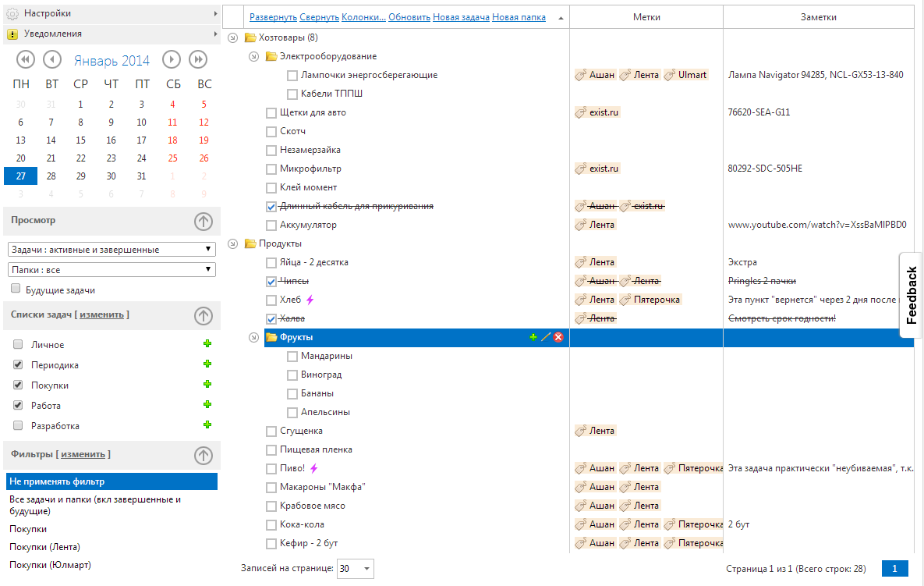Select Не применять фильтр filter
The width and height of the screenshot is (924, 586).
[x=112, y=481]
